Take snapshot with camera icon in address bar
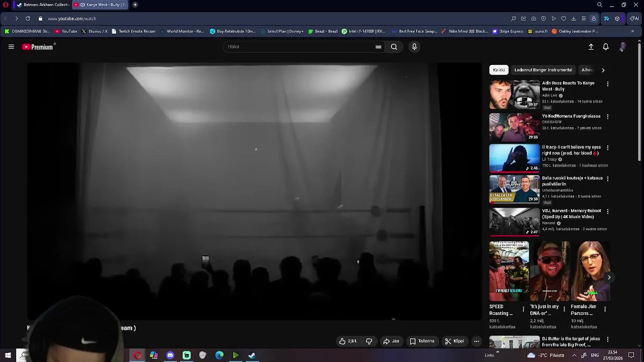The width and height of the screenshot is (644, 362). point(533,19)
